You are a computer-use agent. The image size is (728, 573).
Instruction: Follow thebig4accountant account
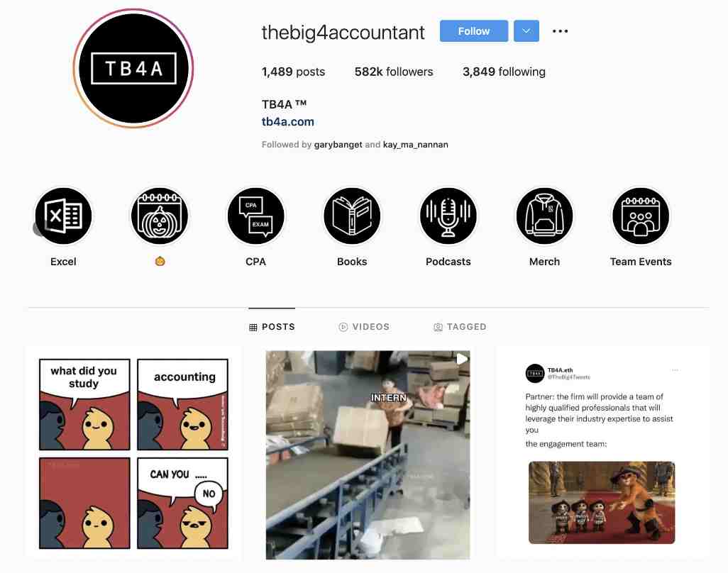[473, 31]
